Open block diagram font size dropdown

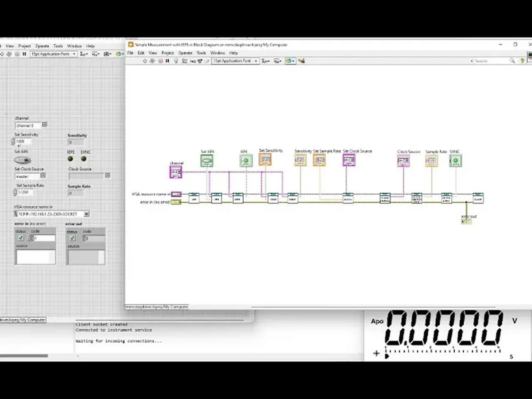(x=235, y=61)
